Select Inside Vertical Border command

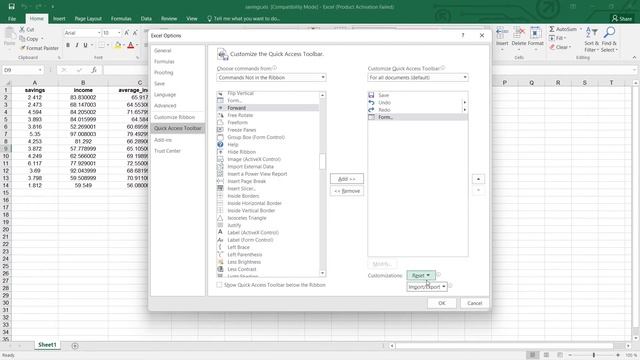pos(268,211)
